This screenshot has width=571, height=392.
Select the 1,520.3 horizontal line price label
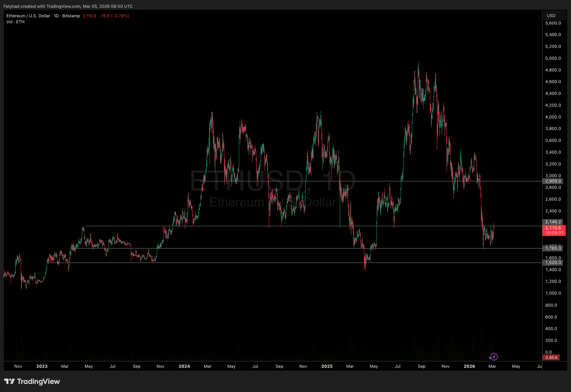(553, 263)
